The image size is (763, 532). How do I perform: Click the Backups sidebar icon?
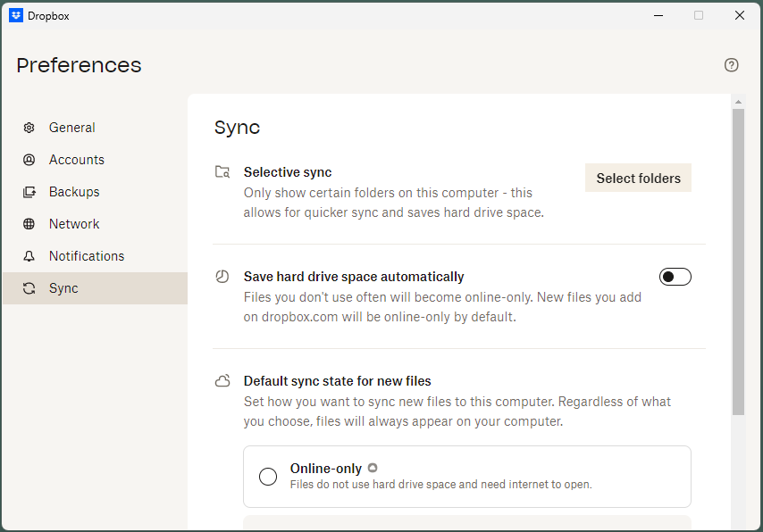click(x=29, y=192)
